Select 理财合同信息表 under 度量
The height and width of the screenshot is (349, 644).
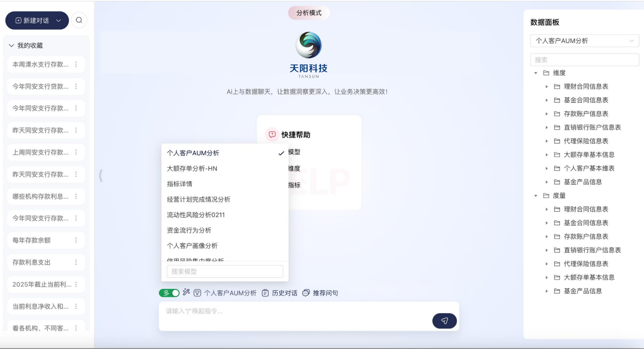[x=586, y=209]
